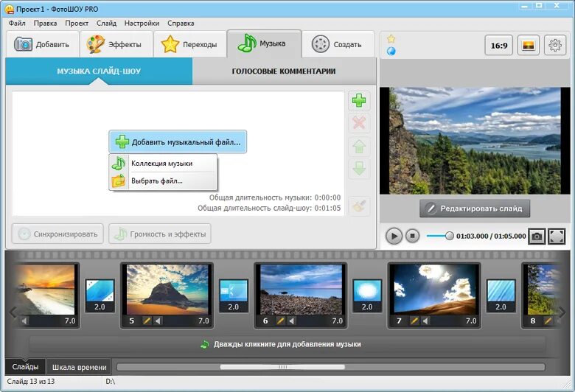
Task: Select slide 6 rocky shore thumbnail
Action: tap(301, 290)
